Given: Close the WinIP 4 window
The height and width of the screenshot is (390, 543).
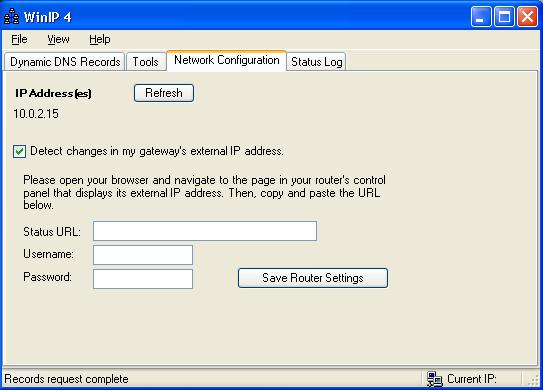Looking at the screenshot, I should (527, 16).
